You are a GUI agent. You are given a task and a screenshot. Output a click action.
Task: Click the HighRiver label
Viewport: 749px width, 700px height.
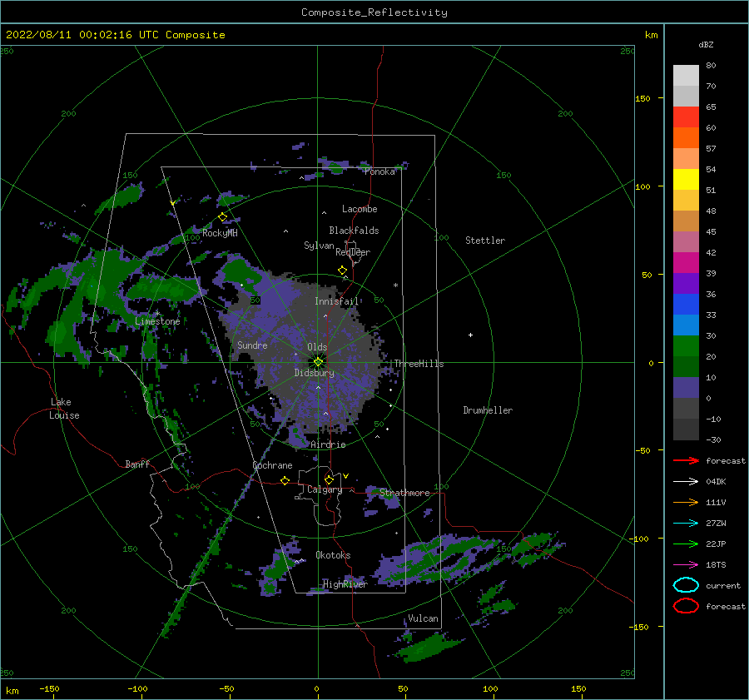click(345, 584)
